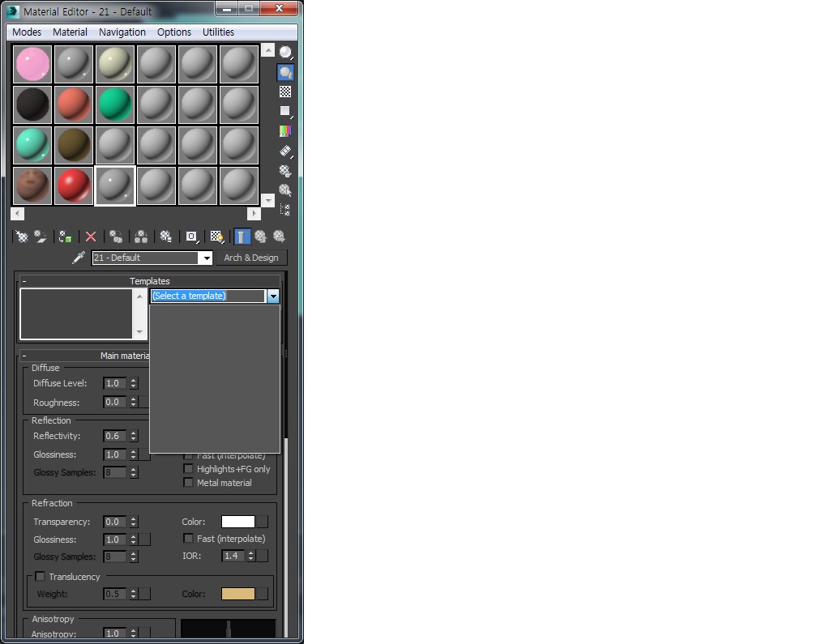Click the Translucency Weight value field
The height and width of the screenshot is (644, 817).
tap(115, 594)
